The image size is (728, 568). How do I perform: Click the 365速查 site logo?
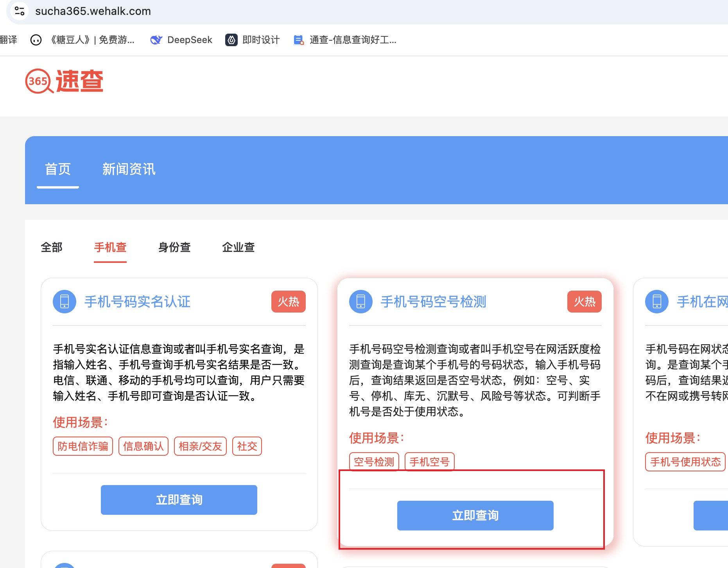pyautogui.click(x=65, y=81)
